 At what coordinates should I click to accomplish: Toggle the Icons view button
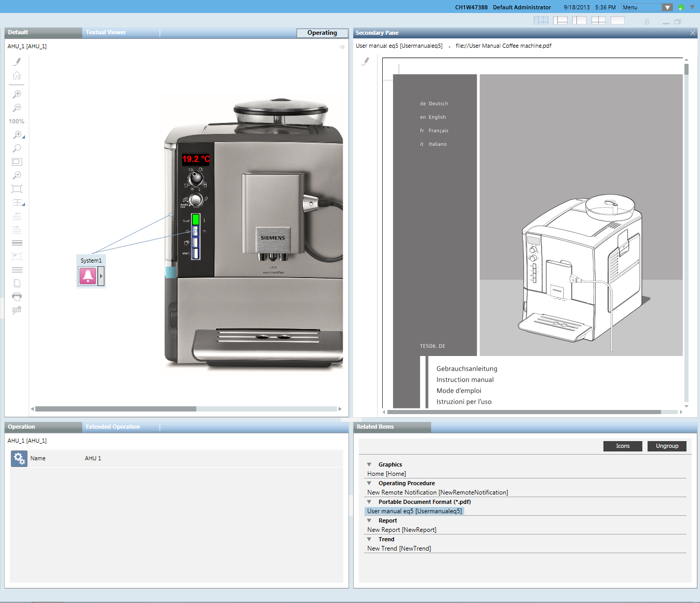click(623, 446)
